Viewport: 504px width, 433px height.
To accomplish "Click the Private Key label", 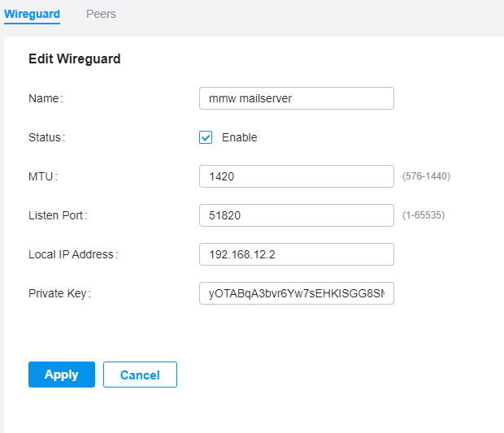I will [x=59, y=293].
